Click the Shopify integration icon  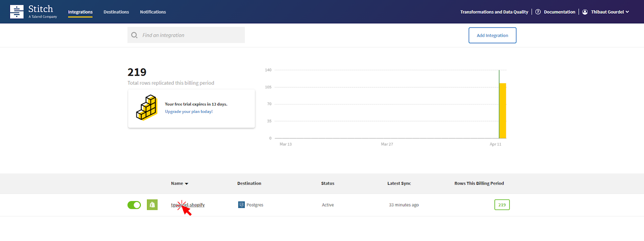(152, 205)
